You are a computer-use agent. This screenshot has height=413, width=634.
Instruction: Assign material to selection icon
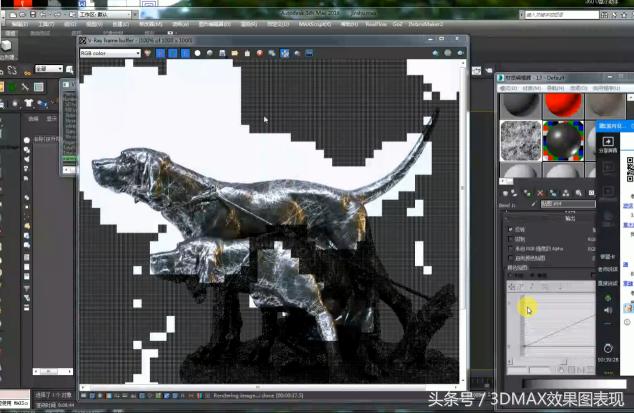click(x=526, y=193)
